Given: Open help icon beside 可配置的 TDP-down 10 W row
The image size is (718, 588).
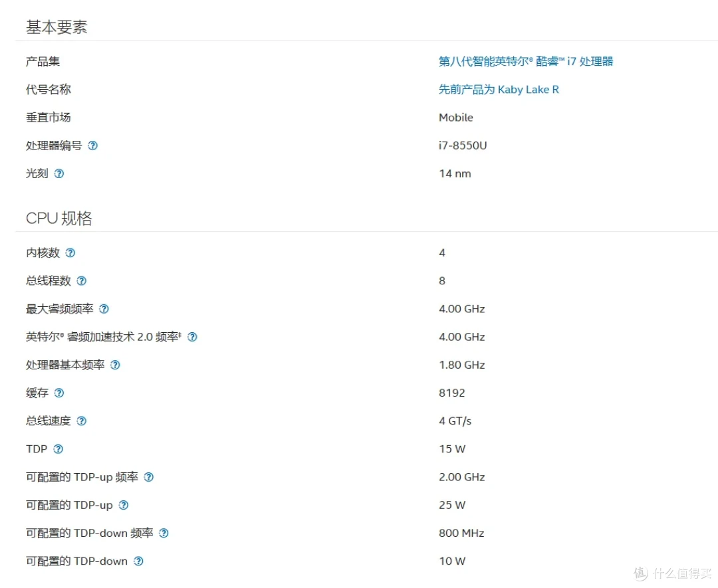Looking at the screenshot, I should (138, 561).
